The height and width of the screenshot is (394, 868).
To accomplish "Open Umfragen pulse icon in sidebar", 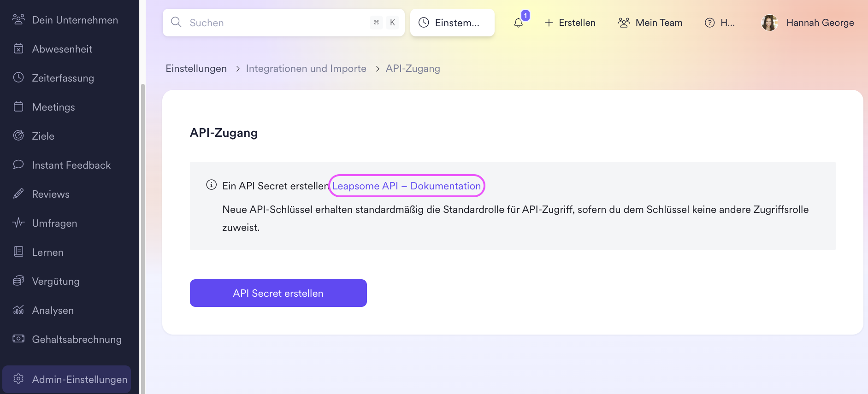I will pos(18,223).
